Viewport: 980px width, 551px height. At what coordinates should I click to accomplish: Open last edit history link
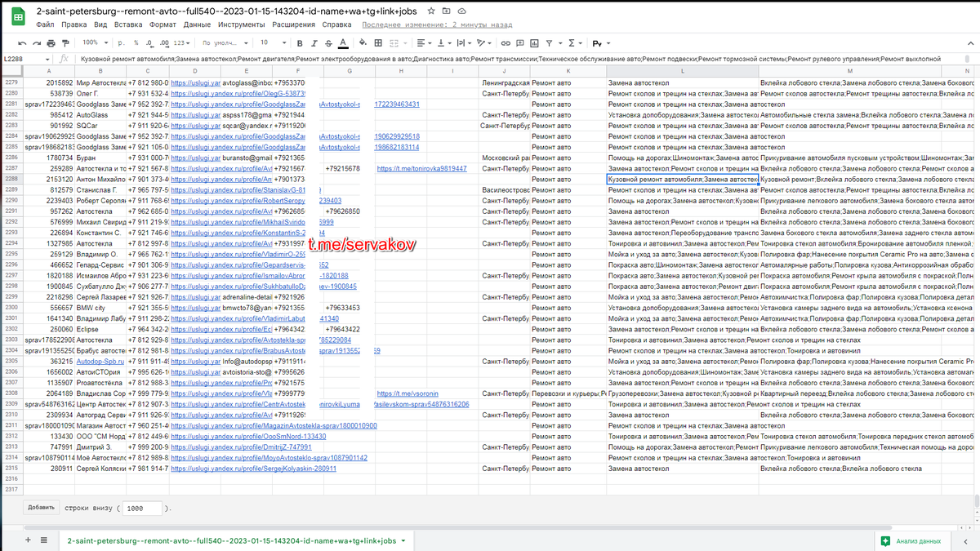pyautogui.click(x=437, y=24)
